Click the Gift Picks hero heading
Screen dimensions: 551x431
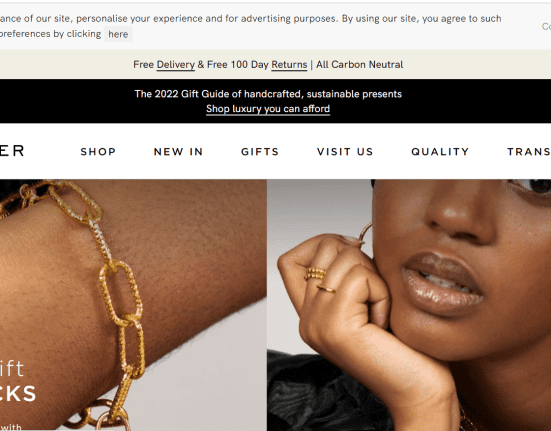coord(18,381)
